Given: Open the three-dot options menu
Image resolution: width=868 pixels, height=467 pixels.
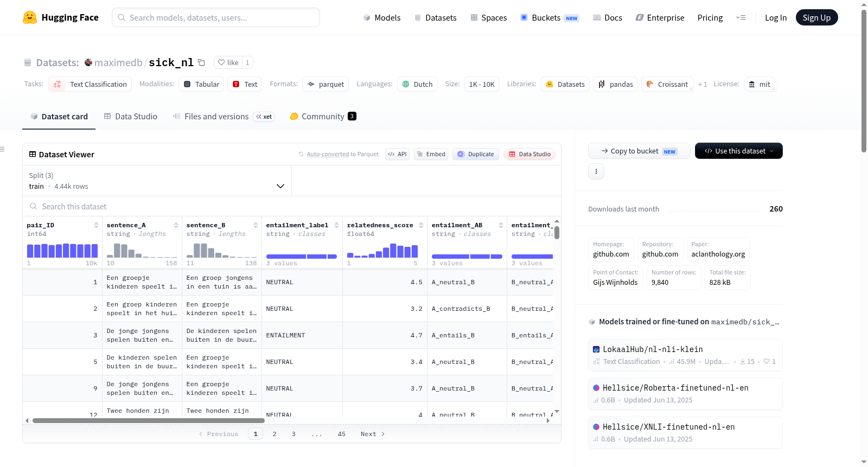Looking at the screenshot, I should click(596, 171).
